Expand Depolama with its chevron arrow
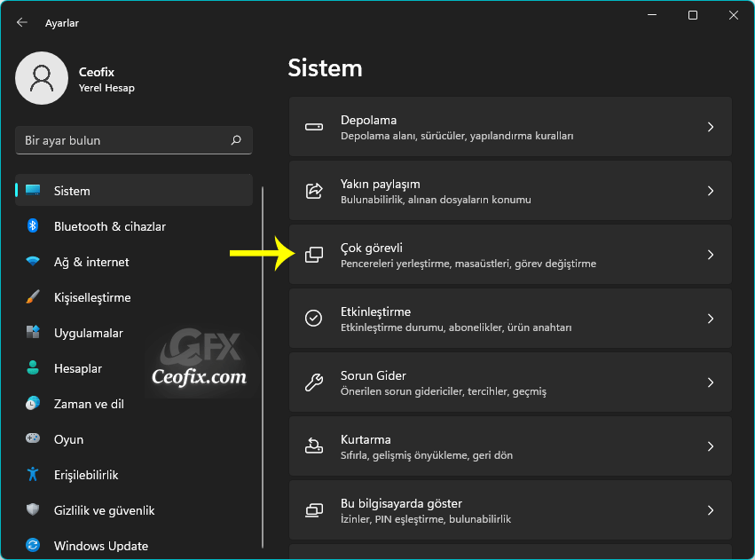Screen dimensions: 755x560 click(711, 127)
